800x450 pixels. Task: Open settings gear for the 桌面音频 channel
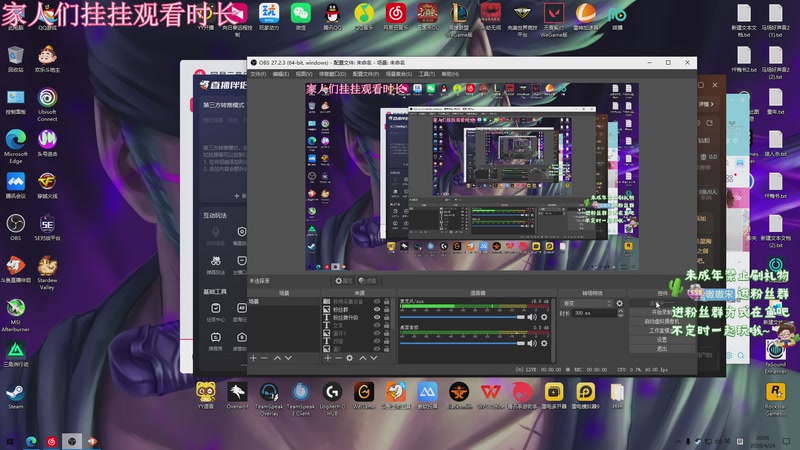(544, 343)
